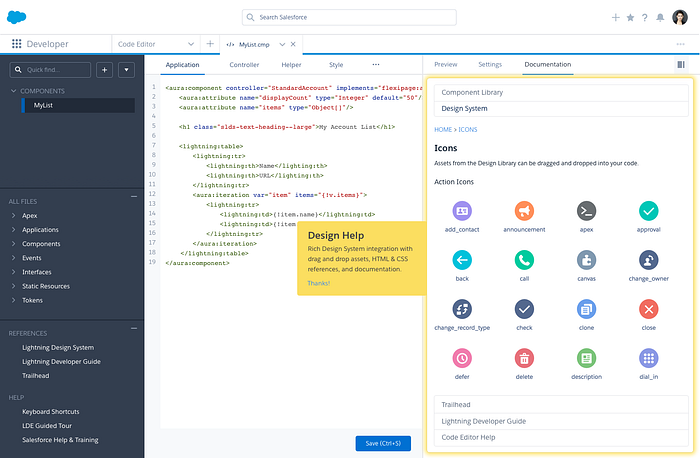The image size is (700, 458).
Task: Open dropdown next to the add button
Action: [x=126, y=70]
